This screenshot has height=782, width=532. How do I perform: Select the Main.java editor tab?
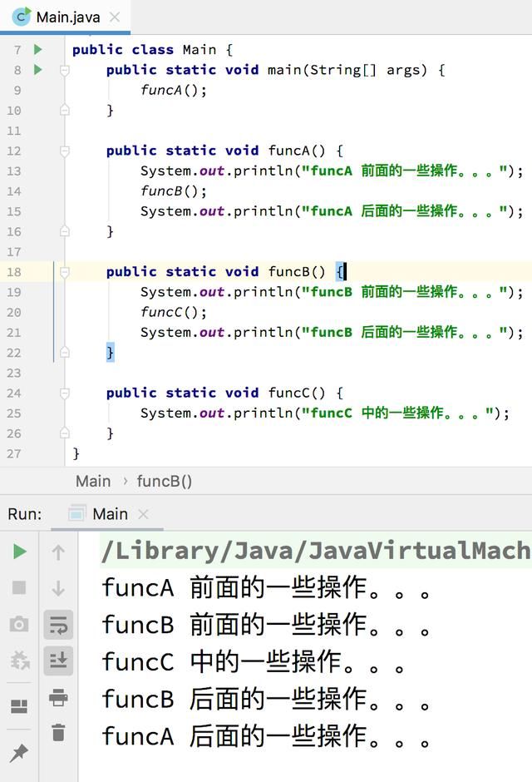point(66,17)
